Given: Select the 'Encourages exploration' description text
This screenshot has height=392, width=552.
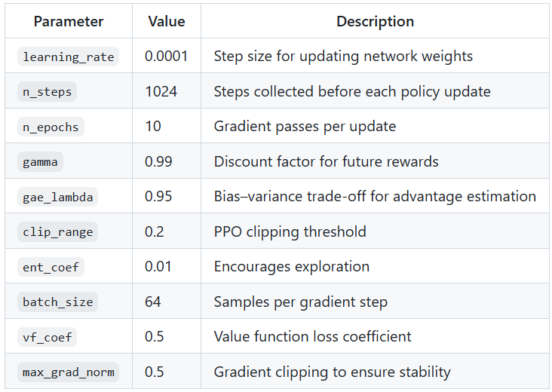Looking at the screenshot, I should click(291, 267).
